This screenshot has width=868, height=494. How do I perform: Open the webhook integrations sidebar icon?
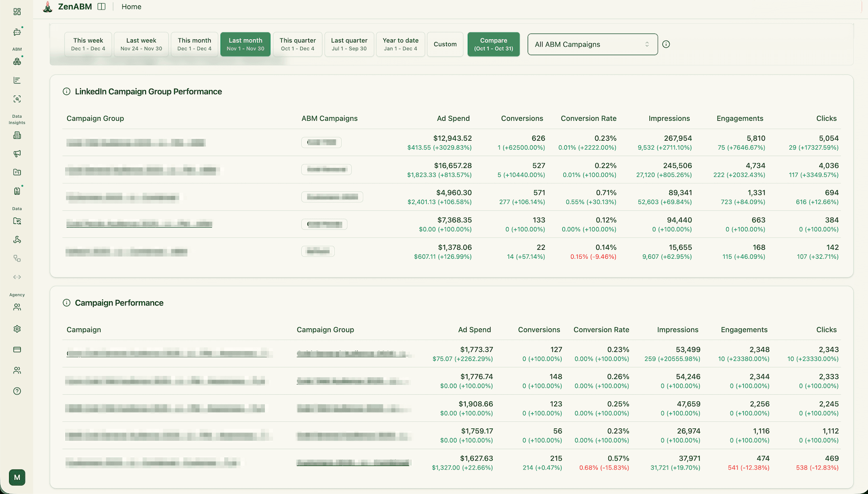click(x=17, y=240)
